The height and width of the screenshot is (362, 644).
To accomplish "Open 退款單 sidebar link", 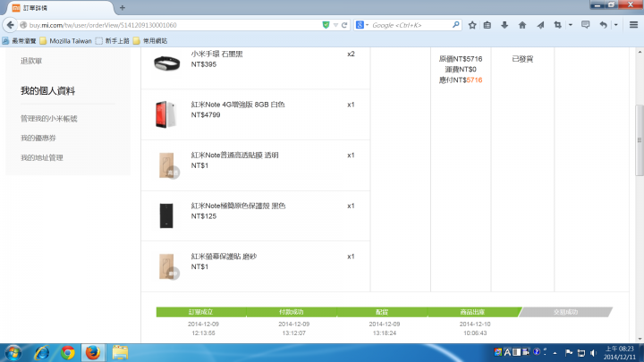I will [31, 61].
